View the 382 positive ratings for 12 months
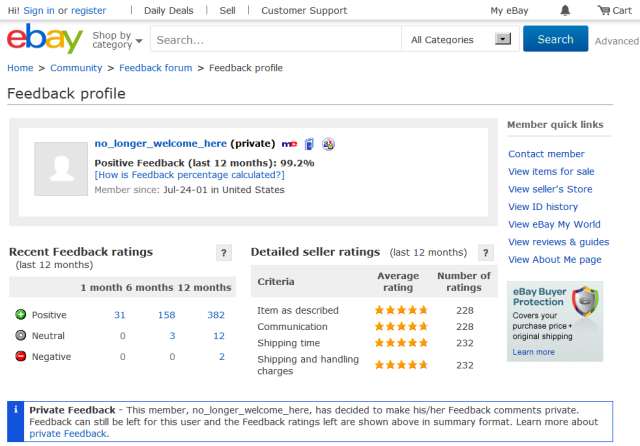 coord(215,315)
